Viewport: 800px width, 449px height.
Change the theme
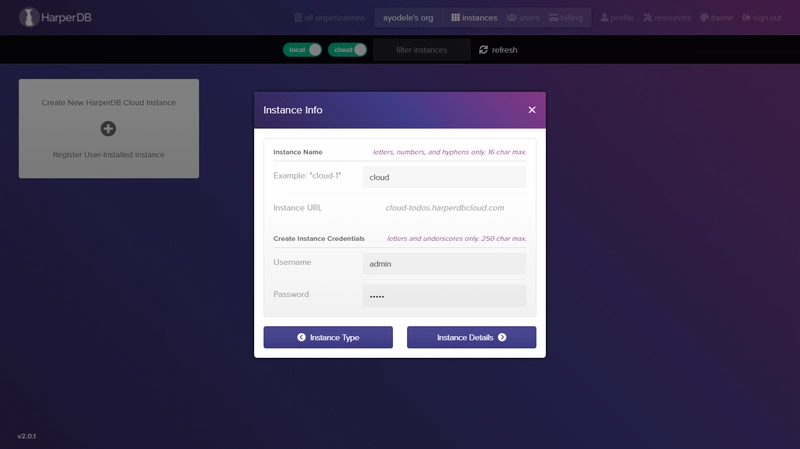[716, 18]
